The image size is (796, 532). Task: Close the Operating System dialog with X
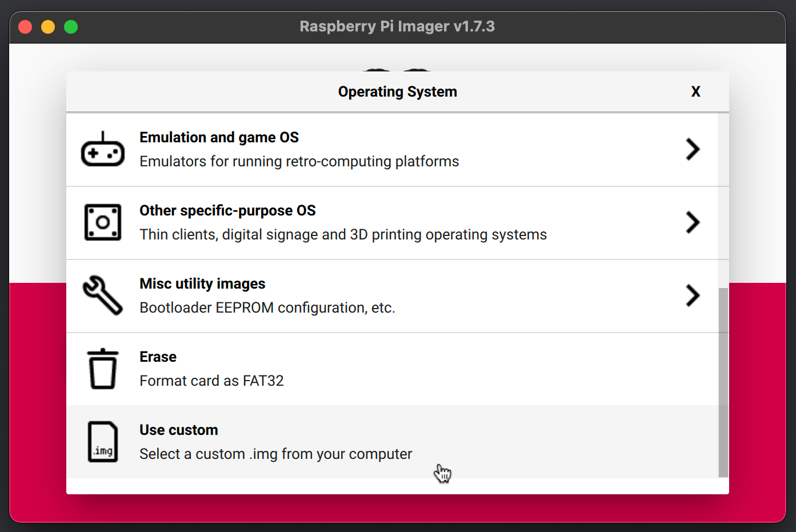pos(696,91)
